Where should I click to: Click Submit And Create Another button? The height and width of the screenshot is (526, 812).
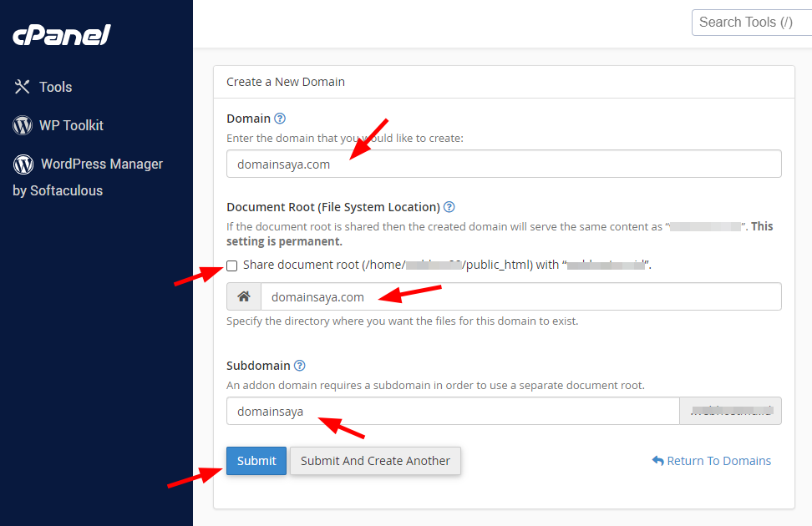(375, 461)
